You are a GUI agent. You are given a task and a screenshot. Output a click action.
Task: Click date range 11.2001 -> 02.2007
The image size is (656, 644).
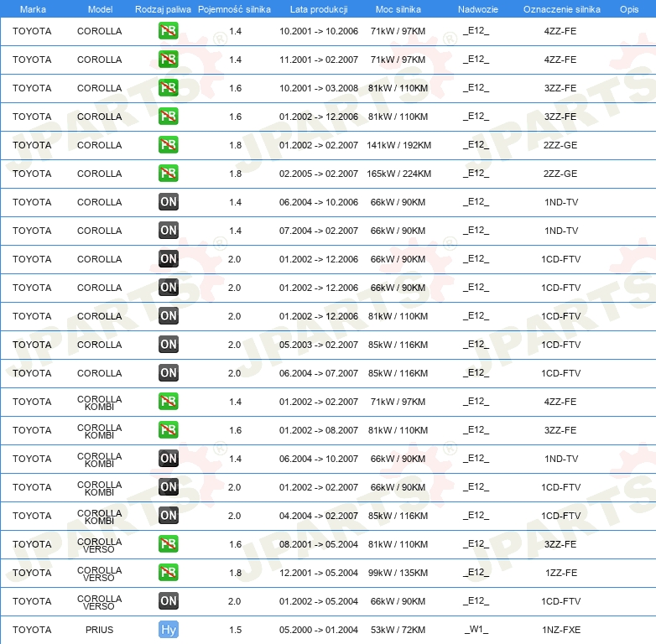319,60
